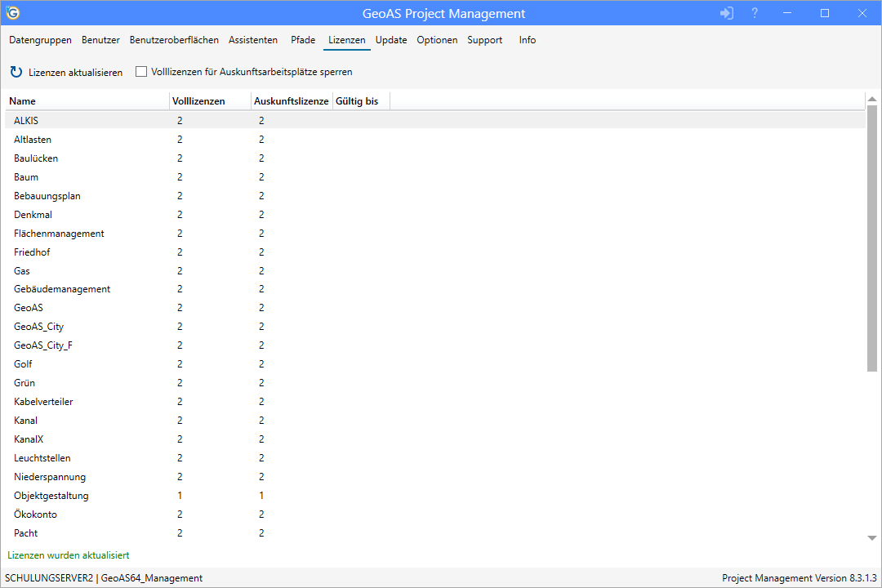882x588 pixels.
Task: Switch to the Benutzer tab
Action: pos(100,40)
